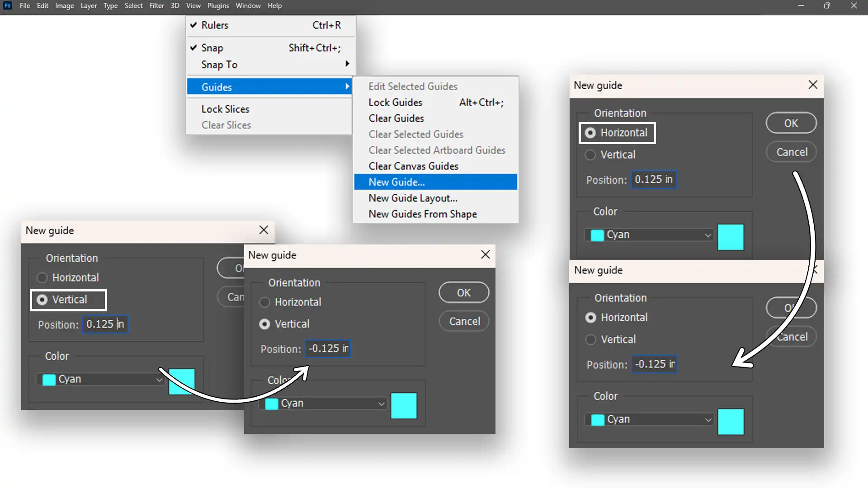Select Horizontal in the top-right New guide dialog
Viewport: 868px width, 488px height.
(x=617, y=133)
